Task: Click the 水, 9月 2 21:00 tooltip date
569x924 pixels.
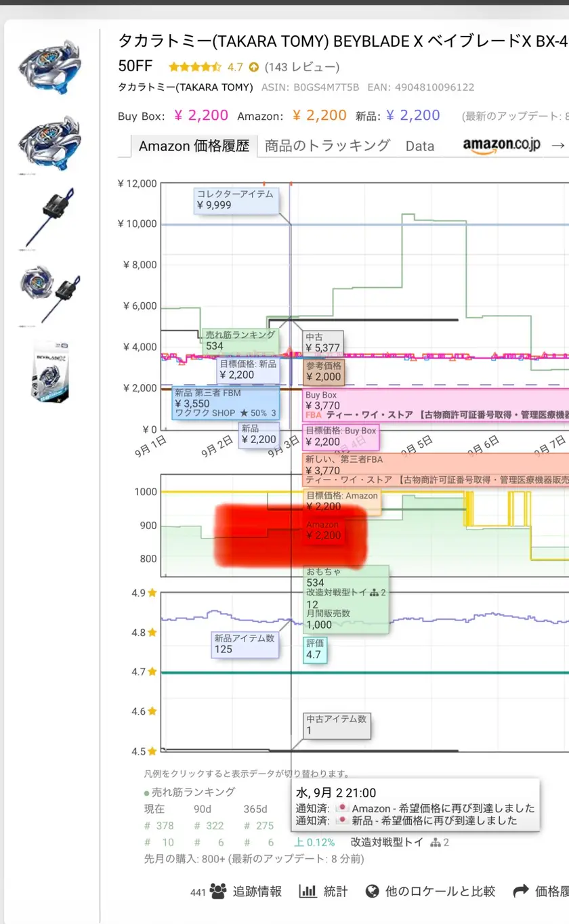Action: point(336,793)
